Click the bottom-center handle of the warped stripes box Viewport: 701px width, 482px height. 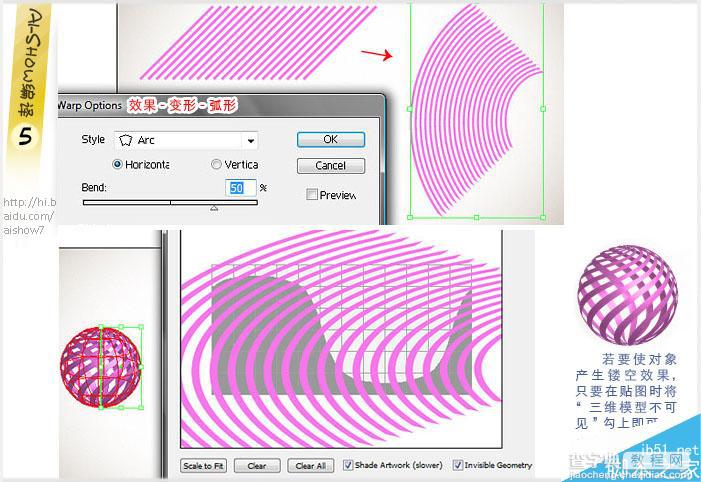(476, 217)
